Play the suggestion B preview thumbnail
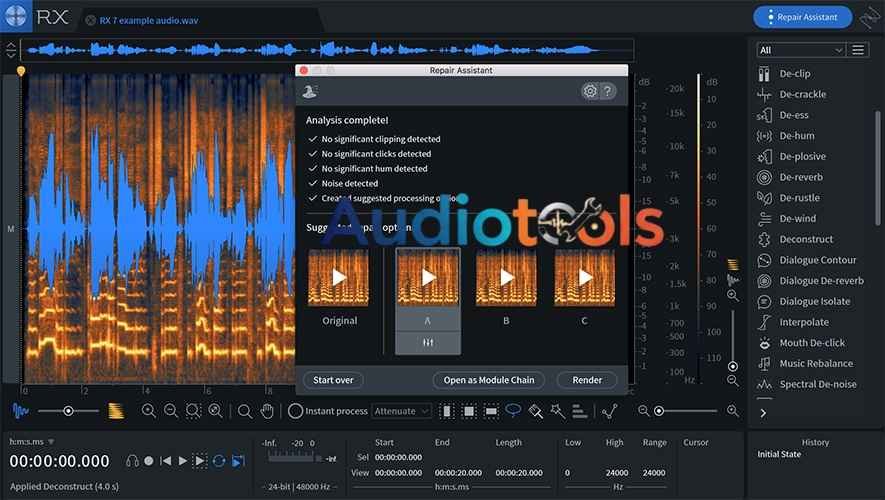Image resolution: width=885 pixels, height=500 pixels. pos(506,277)
